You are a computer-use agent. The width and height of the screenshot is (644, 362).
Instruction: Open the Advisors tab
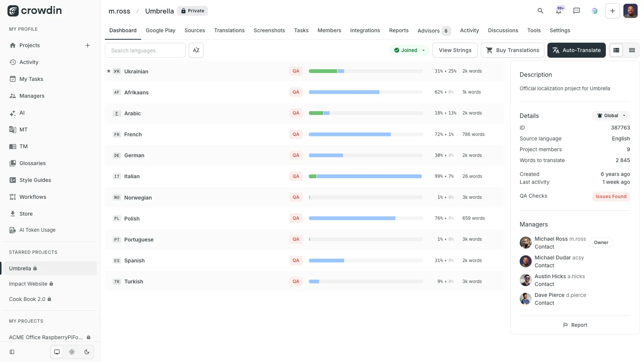coord(434,31)
